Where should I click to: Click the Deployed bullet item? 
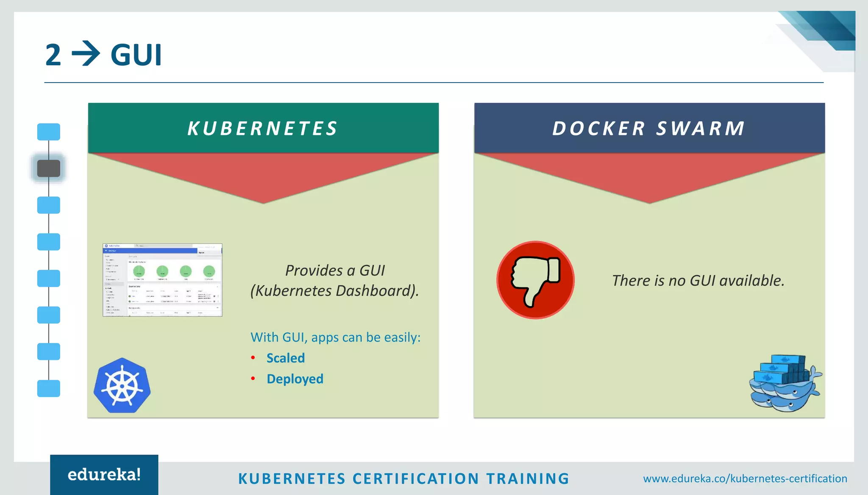[x=295, y=379]
